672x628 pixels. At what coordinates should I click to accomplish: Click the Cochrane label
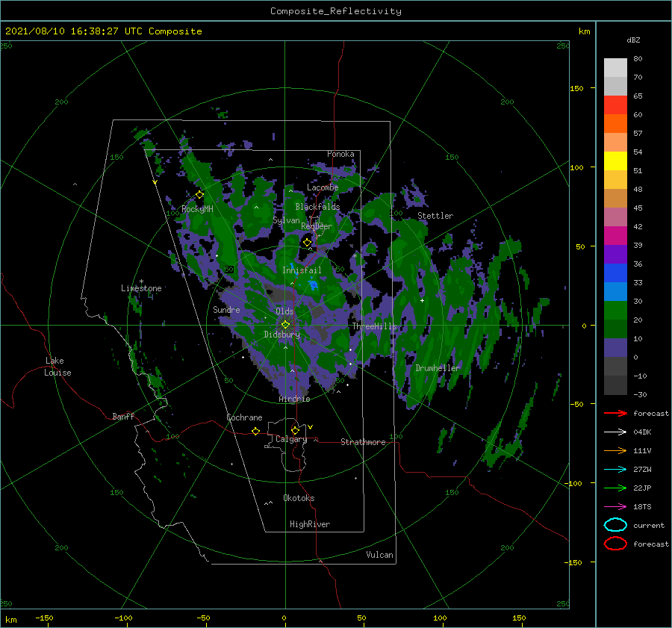pos(244,417)
